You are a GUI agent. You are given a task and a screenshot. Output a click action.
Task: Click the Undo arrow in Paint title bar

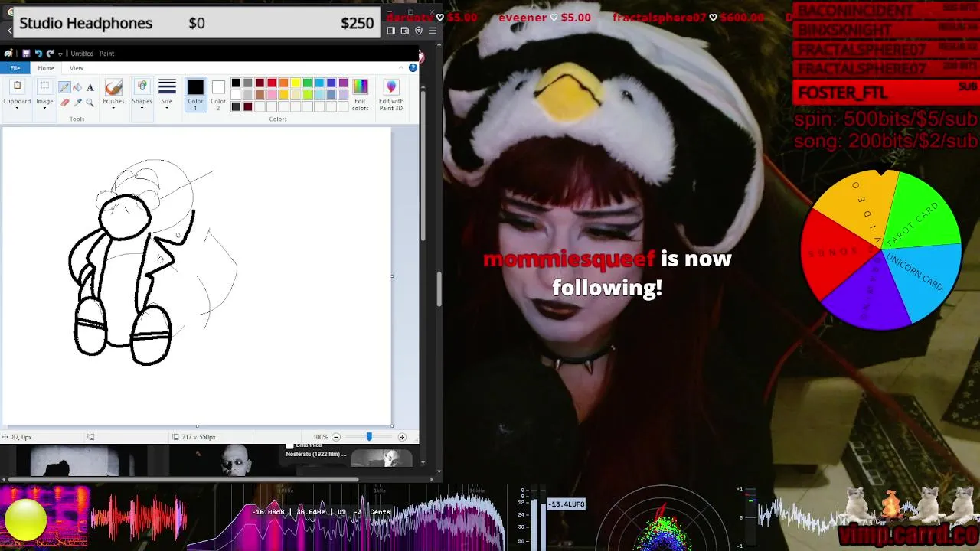pyautogui.click(x=38, y=54)
